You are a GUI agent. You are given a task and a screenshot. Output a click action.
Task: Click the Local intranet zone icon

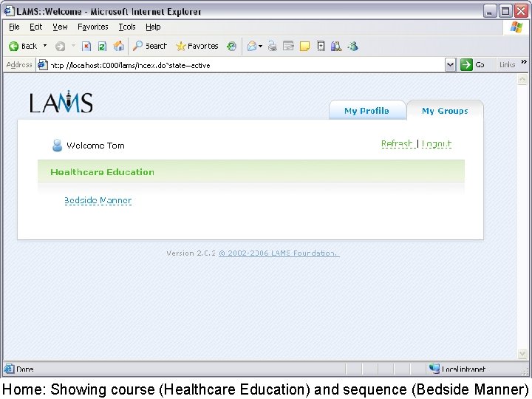434,368
